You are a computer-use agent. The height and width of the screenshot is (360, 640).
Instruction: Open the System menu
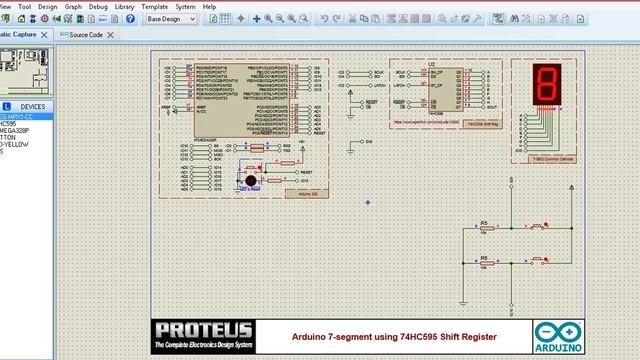pyautogui.click(x=185, y=7)
